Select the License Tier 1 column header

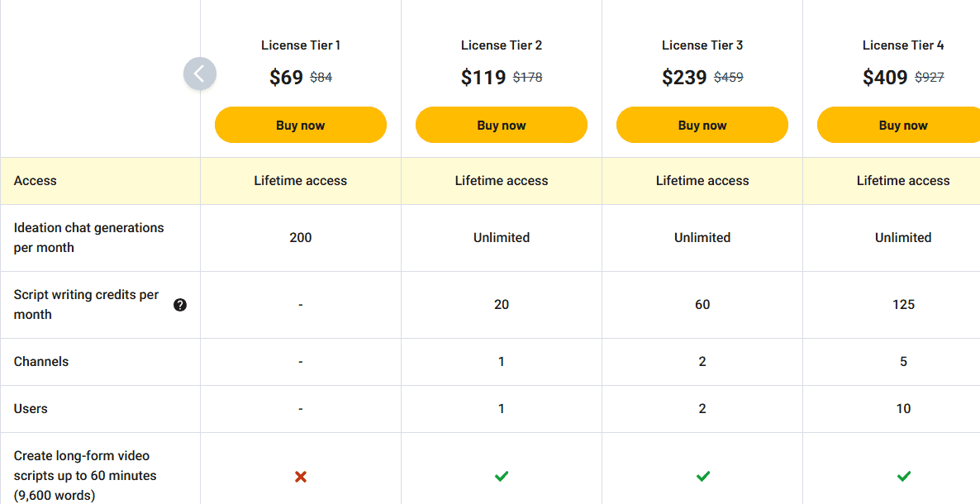pos(300,45)
